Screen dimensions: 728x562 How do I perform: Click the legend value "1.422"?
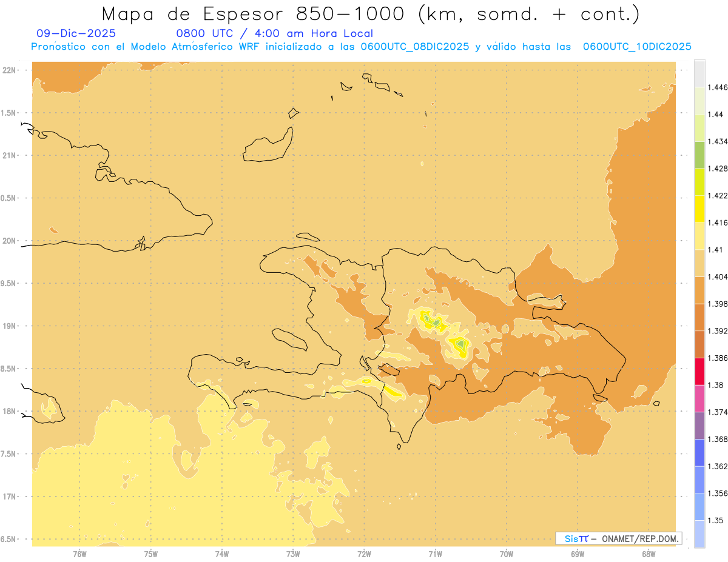coord(718,195)
